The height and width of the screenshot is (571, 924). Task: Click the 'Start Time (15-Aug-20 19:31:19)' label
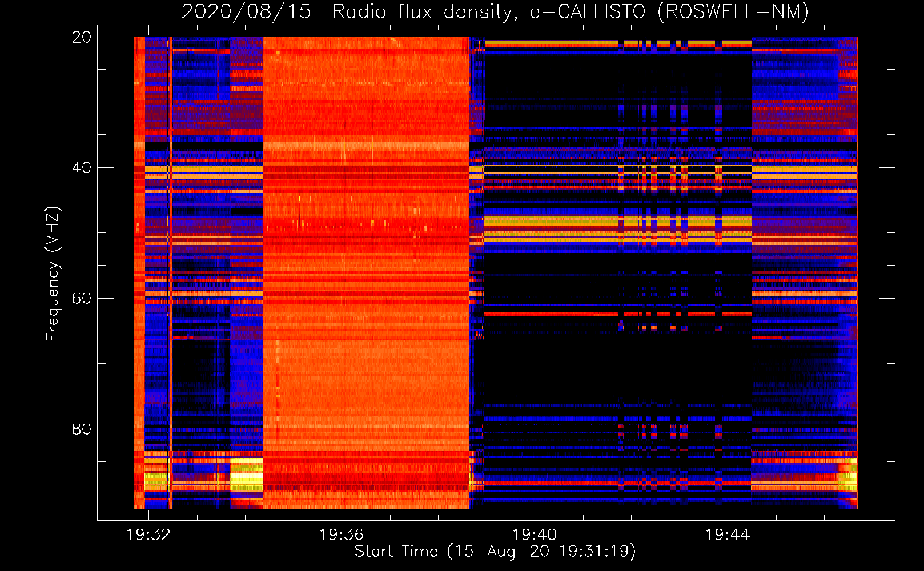(495, 552)
